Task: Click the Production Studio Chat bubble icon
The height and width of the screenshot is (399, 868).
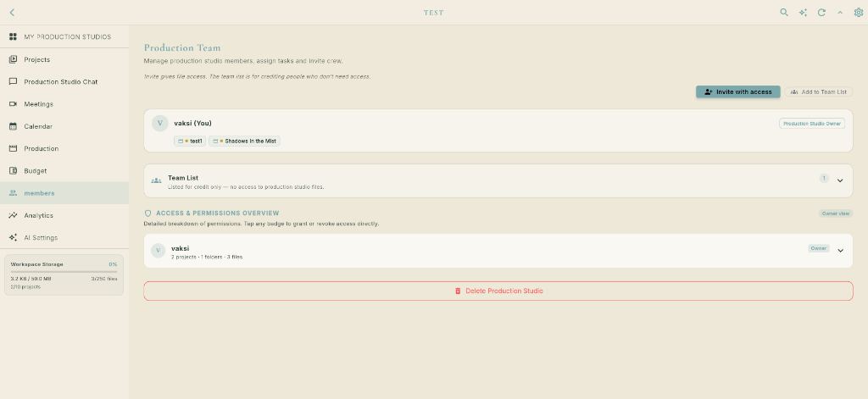Action: point(14,81)
